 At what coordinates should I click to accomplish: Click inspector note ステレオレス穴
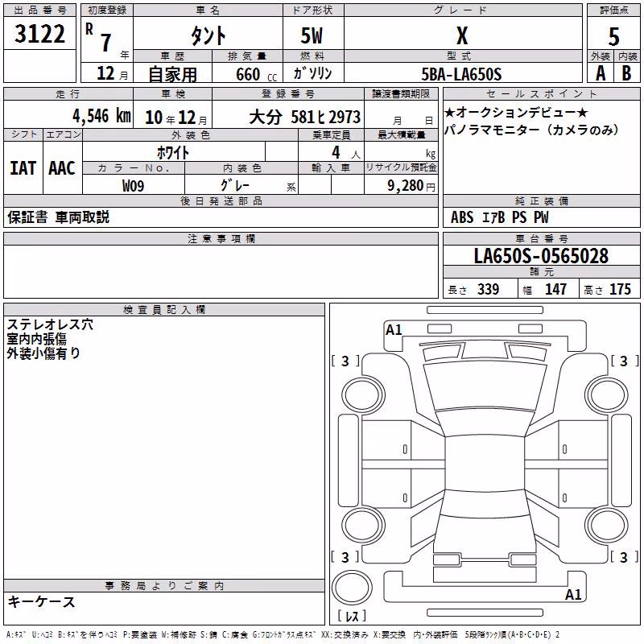click(x=50, y=324)
